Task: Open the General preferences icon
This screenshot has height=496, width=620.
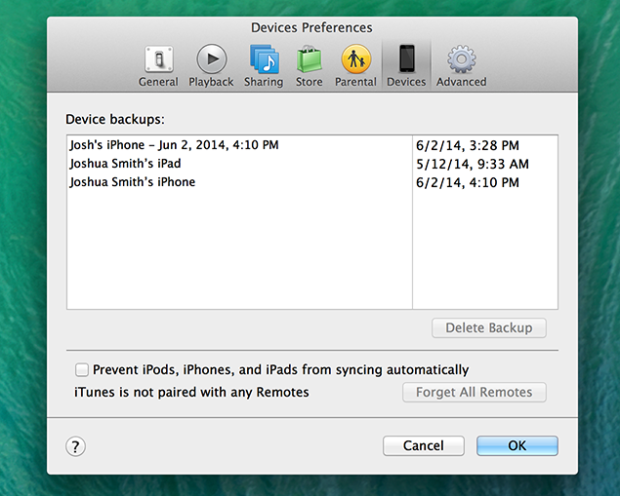Action: [159, 59]
